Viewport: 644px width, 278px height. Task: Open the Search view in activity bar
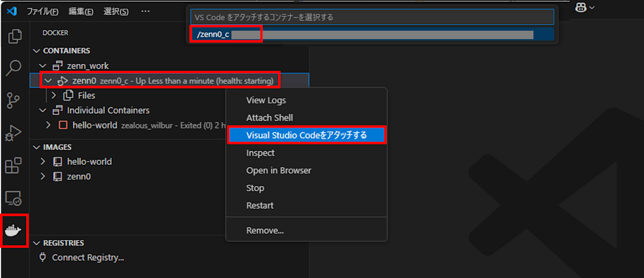pyautogui.click(x=13, y=68)
